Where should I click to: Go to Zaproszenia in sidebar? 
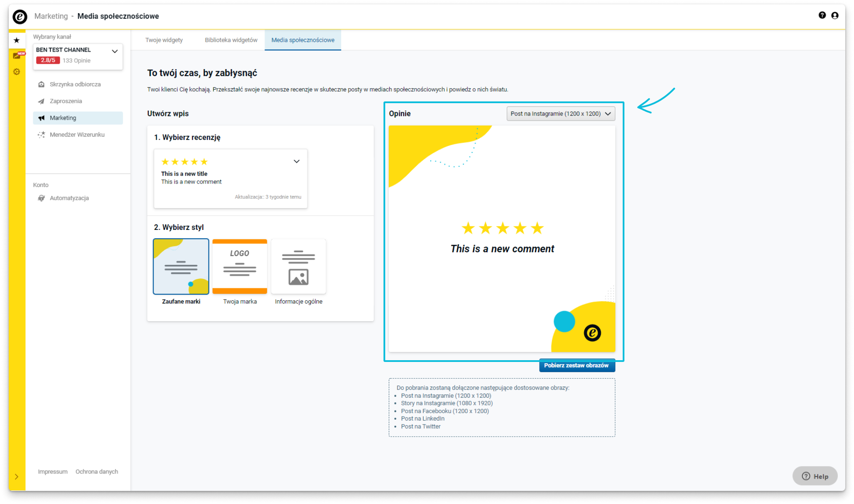tap(78, 101)
